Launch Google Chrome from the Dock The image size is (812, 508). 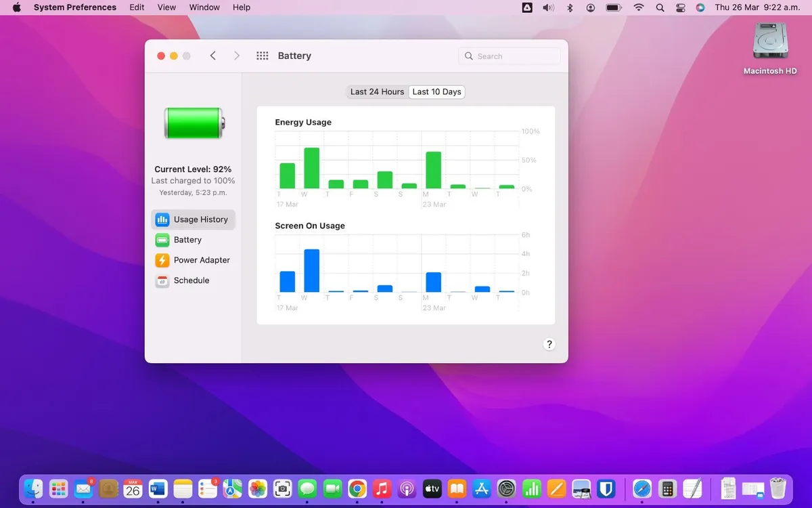357,488
